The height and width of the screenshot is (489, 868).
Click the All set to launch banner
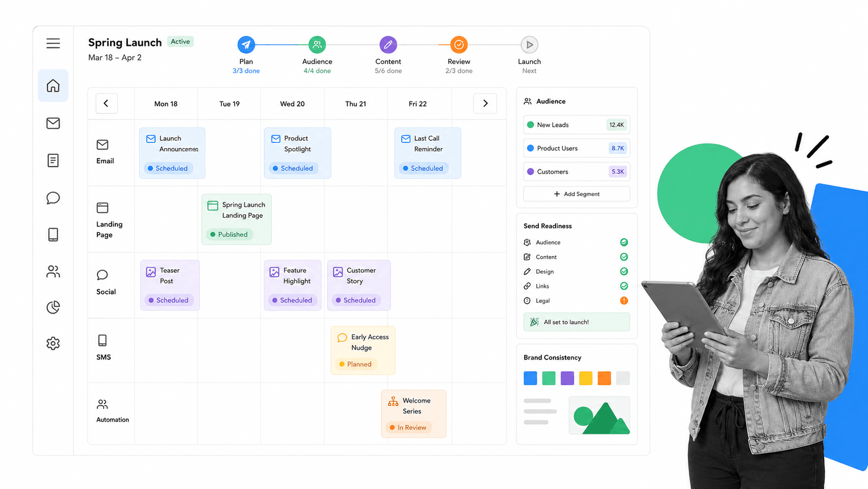point(577,322)
